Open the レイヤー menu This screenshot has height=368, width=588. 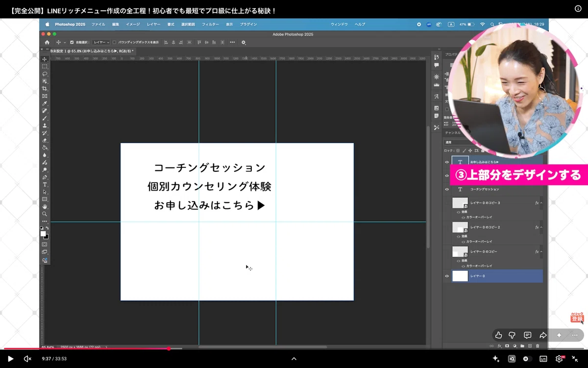click(x=153, y=24)
